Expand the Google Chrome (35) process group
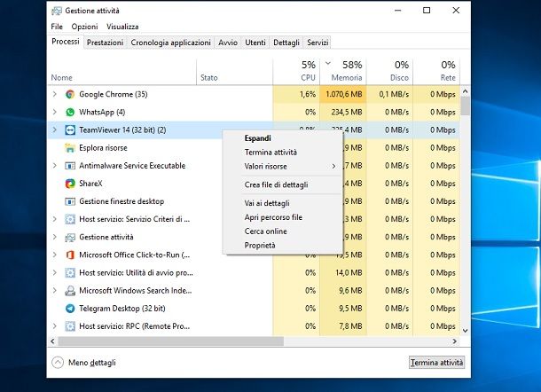Image resolution: width=541 pixels, height=392 pixels. [54, 94]
